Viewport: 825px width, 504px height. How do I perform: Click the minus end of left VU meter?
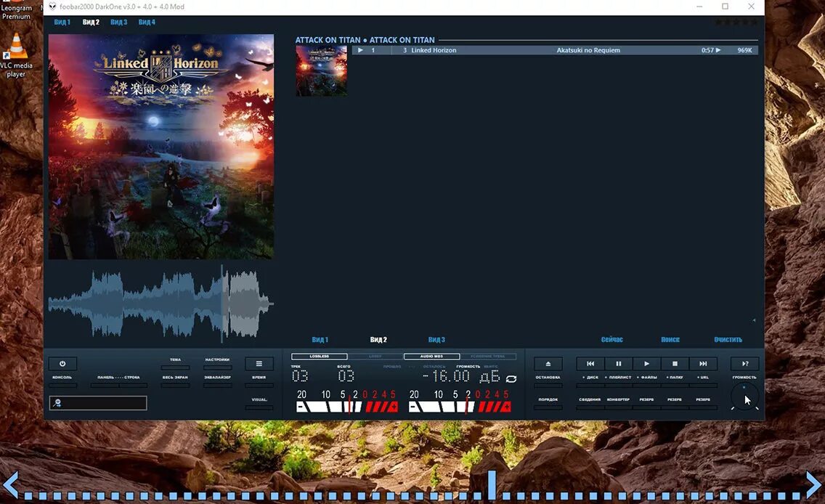(301, 407)
